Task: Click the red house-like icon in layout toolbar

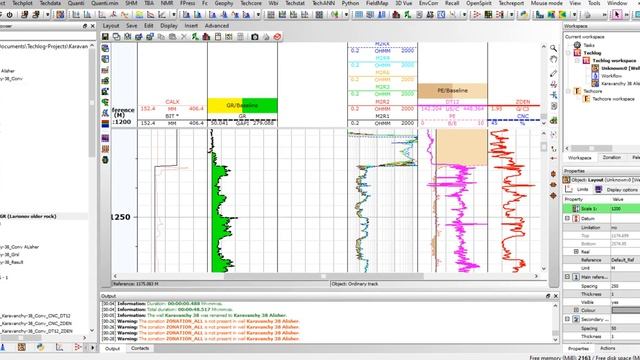Action: (x=206, y=37)
